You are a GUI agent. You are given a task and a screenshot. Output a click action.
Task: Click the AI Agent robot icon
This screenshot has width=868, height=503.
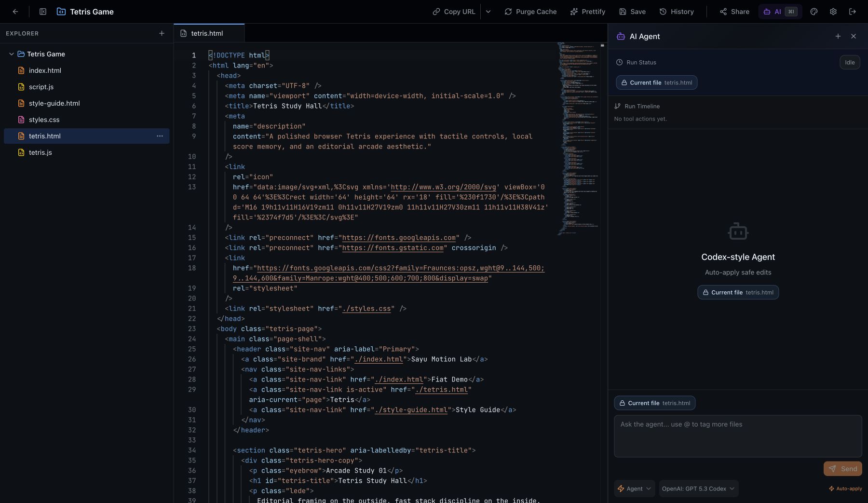click(x=621, y=36)
